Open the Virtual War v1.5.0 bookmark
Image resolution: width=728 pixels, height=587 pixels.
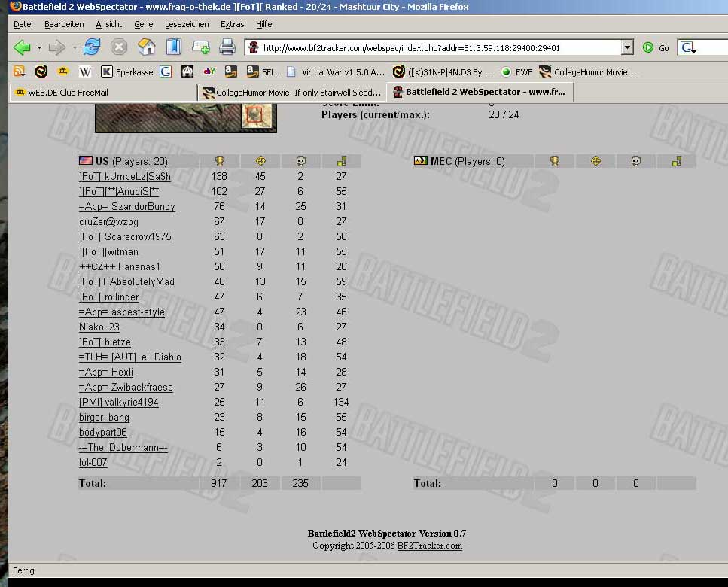336,72
